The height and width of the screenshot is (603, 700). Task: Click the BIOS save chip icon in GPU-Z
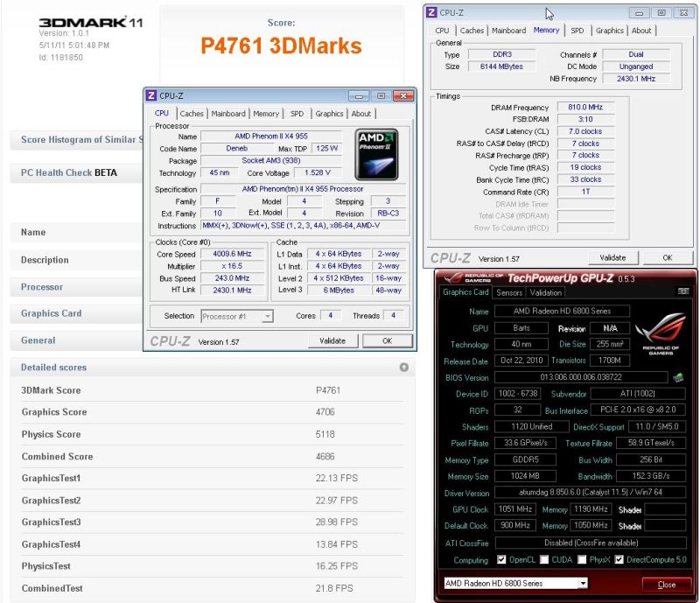678,377
